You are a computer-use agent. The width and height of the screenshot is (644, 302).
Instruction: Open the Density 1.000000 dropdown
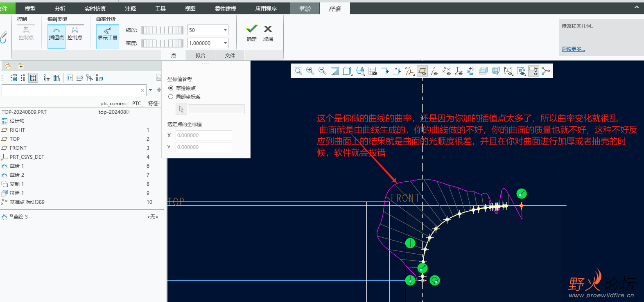point(225,43)
